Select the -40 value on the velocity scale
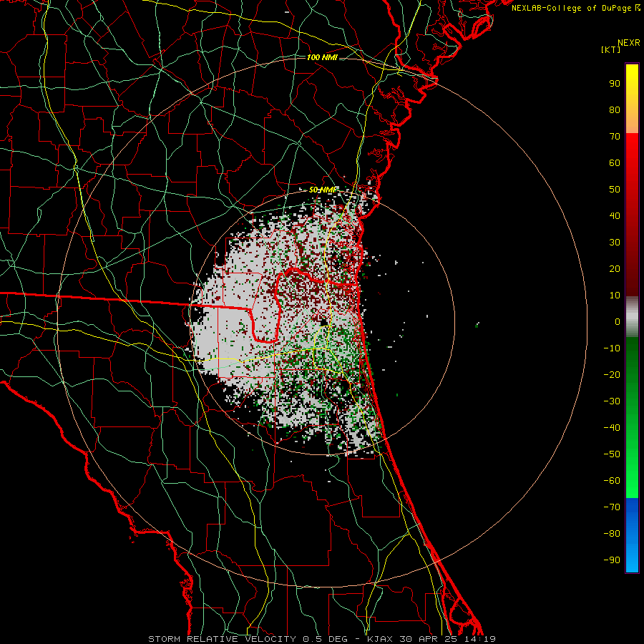The image size is (644, 644). click(x=612, y=428)
